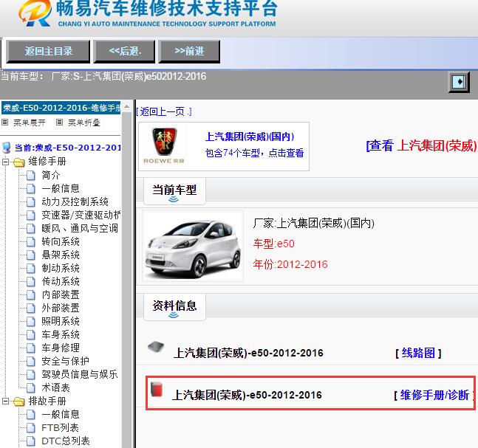This screenshot has height=448, width=478.
Task: Click the page icon beside 悬架系统
Action: tap(31, 255)
